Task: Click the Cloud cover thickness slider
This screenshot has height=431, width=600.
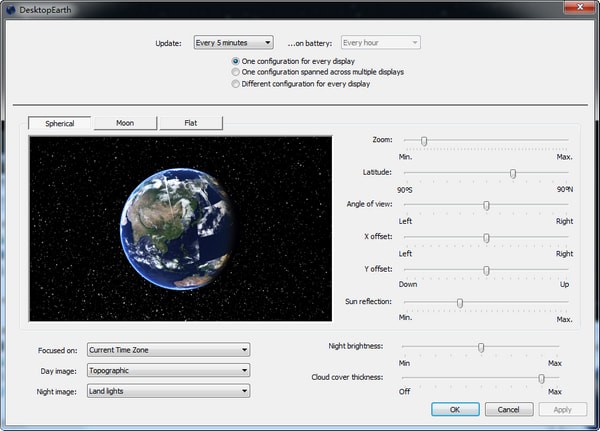Action: tap(542, 378)
